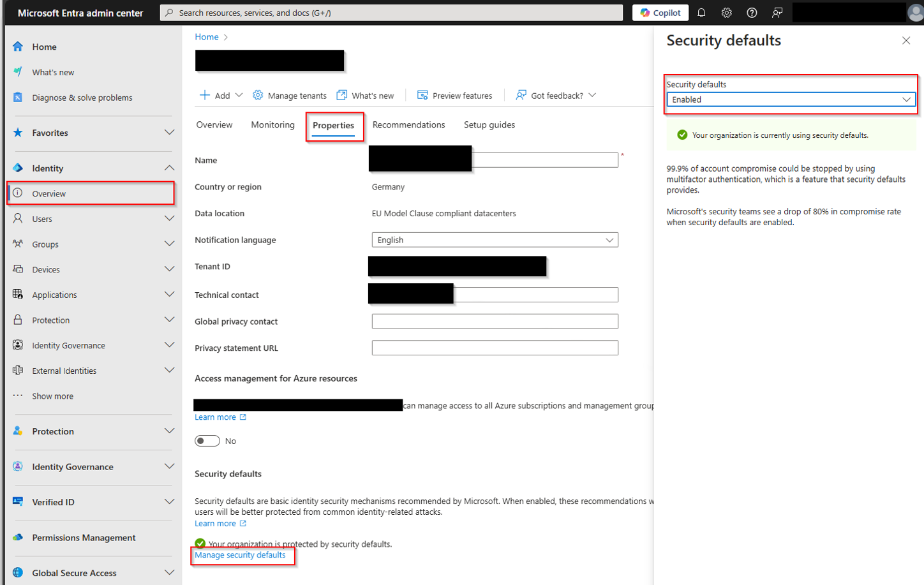This screenshot has height=585, width=924.
Task: Click the Preview features icon
Action: [x=422, y=95]
